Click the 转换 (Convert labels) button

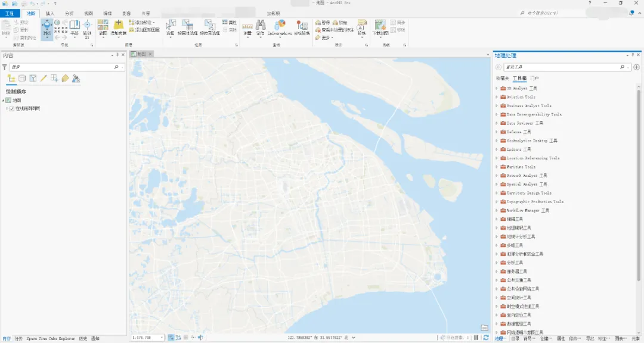pos(361,28)
